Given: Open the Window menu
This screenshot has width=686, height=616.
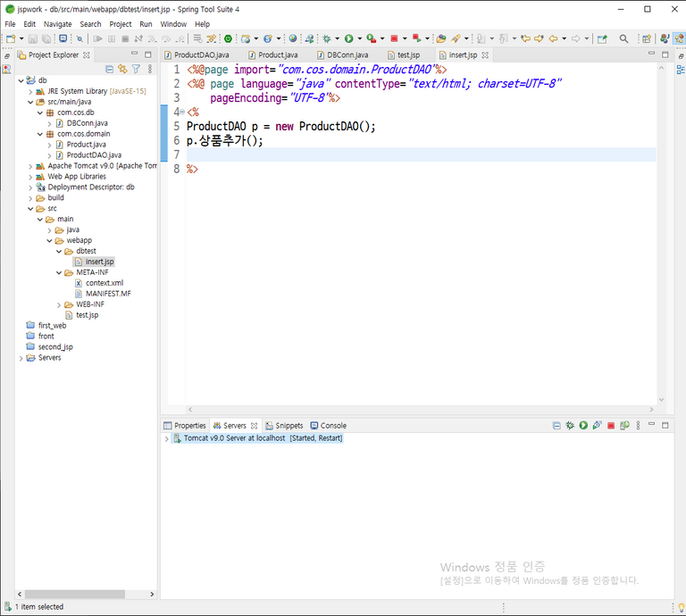Looking at the screenshot, I should pos(173,24).
